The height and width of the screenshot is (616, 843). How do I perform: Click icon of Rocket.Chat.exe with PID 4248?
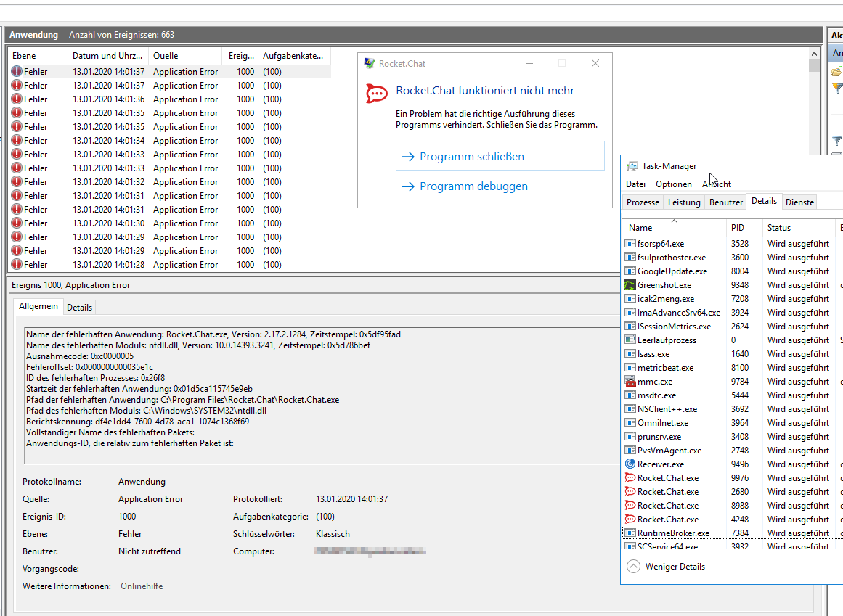(630, 520)
